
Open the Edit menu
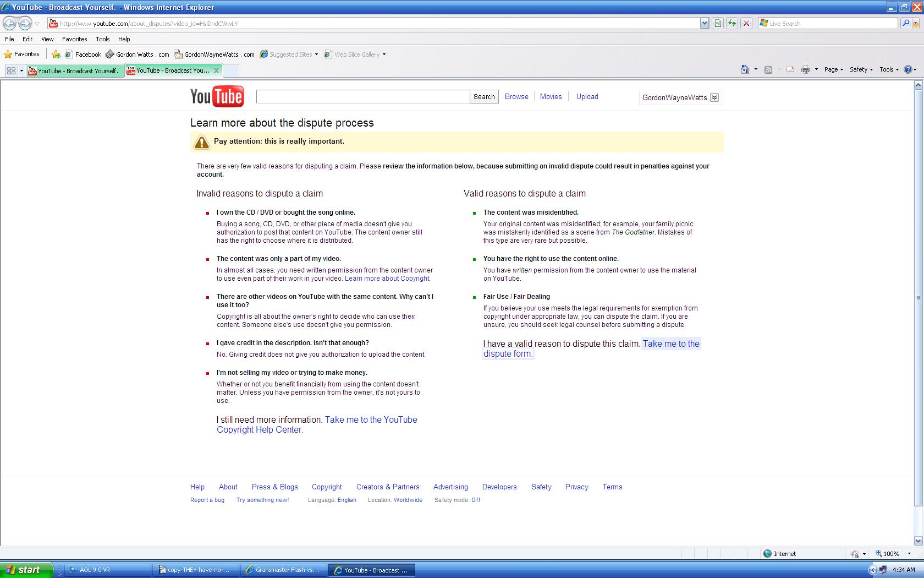28,39
